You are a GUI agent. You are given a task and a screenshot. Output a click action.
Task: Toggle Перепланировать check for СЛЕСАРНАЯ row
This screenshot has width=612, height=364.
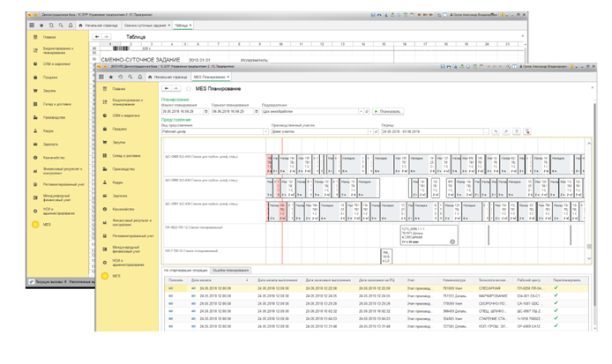coord(556,288)
